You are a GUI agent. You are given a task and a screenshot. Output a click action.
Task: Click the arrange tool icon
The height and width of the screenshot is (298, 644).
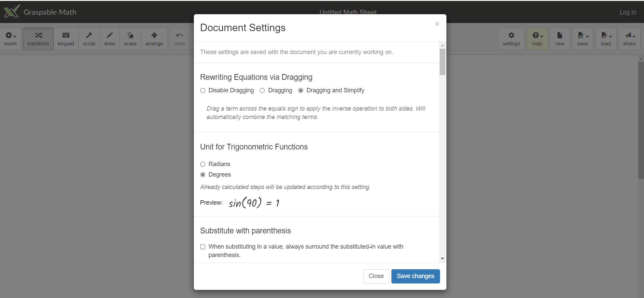tap(154, 39)
